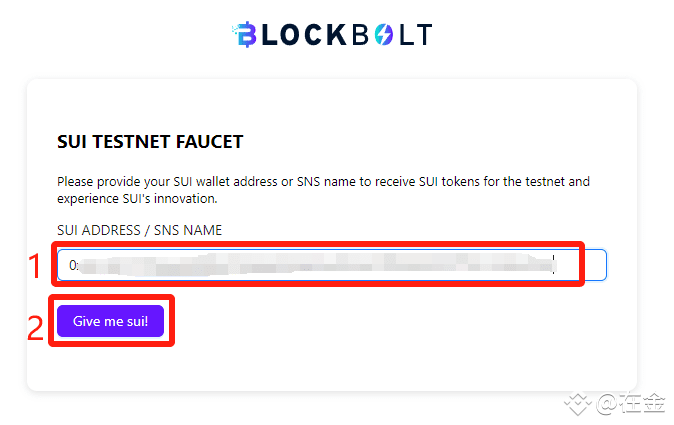
Task: Focus the SUI address input field
Action: [331, 265]
